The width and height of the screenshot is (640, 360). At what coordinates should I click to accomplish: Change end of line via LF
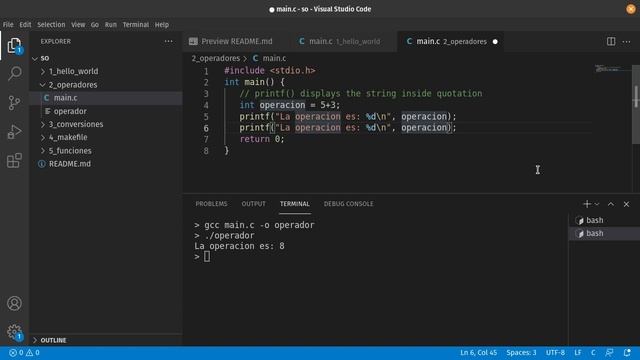[x=578, y=353]
